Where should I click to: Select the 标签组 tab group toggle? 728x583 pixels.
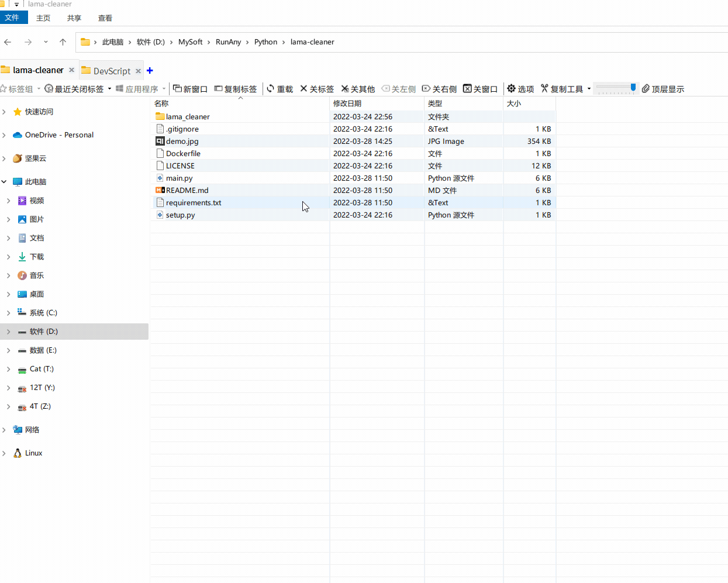click(x=19, y=88)
